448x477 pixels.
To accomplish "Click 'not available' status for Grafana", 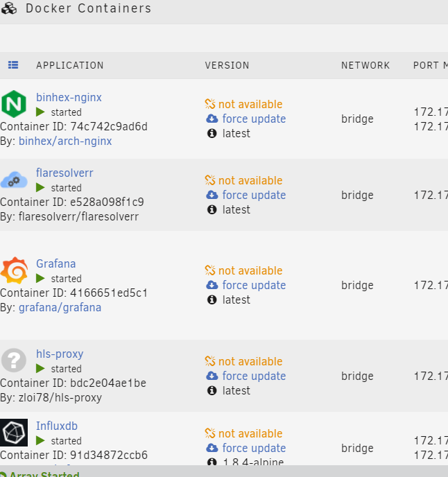I will 250,270.
